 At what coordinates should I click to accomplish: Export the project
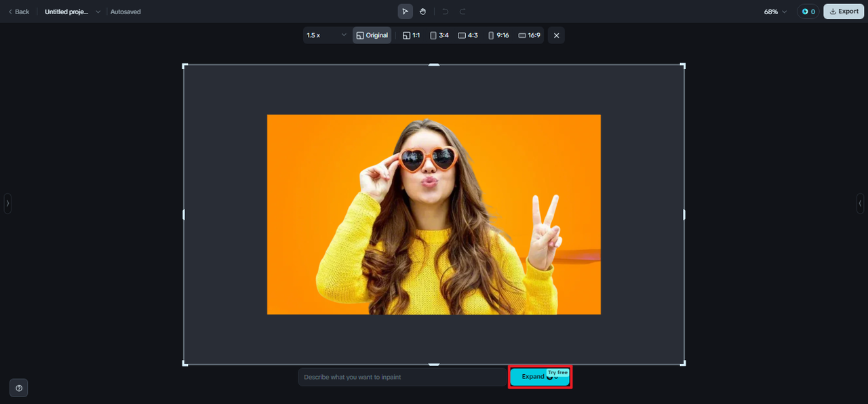tap(844, 12)
